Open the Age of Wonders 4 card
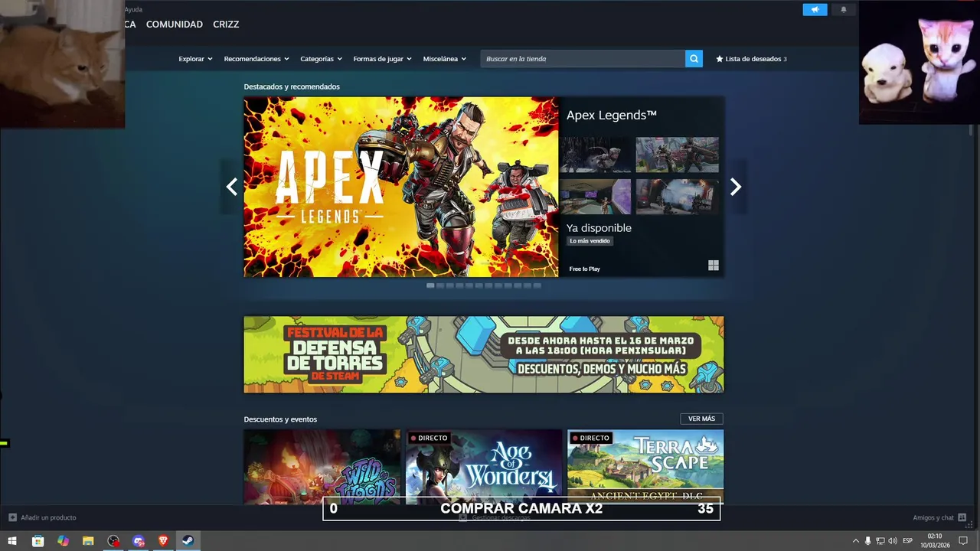 (484, 467)
